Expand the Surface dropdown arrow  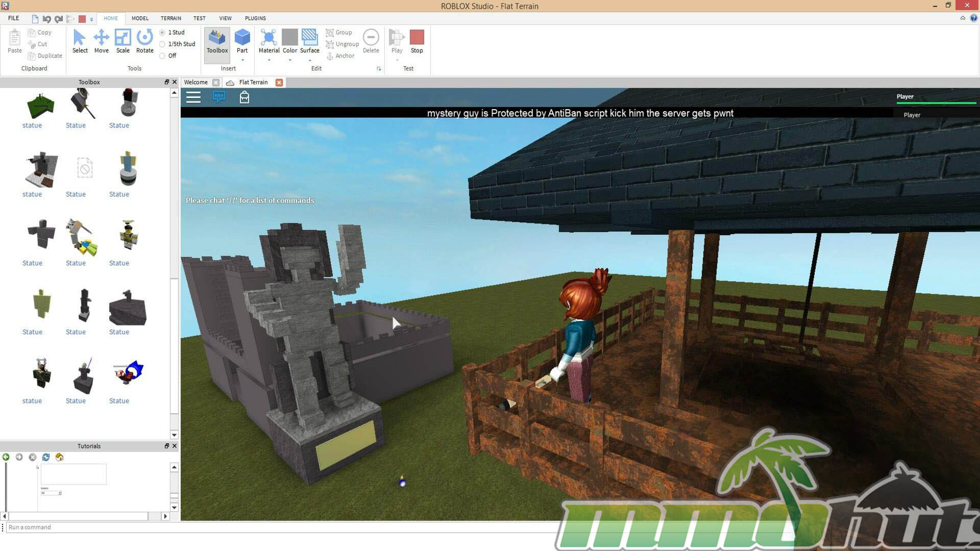click(310, 60)
